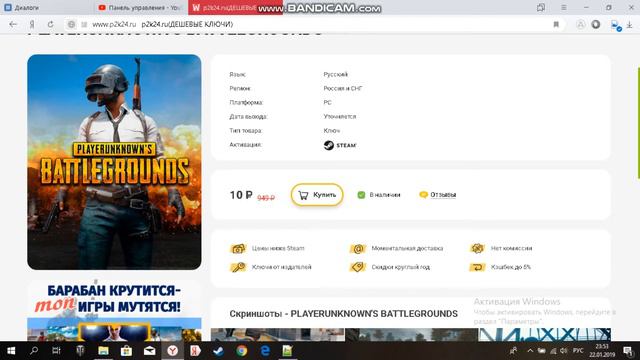Click the Купить buy button

click(x=317, y=195)
